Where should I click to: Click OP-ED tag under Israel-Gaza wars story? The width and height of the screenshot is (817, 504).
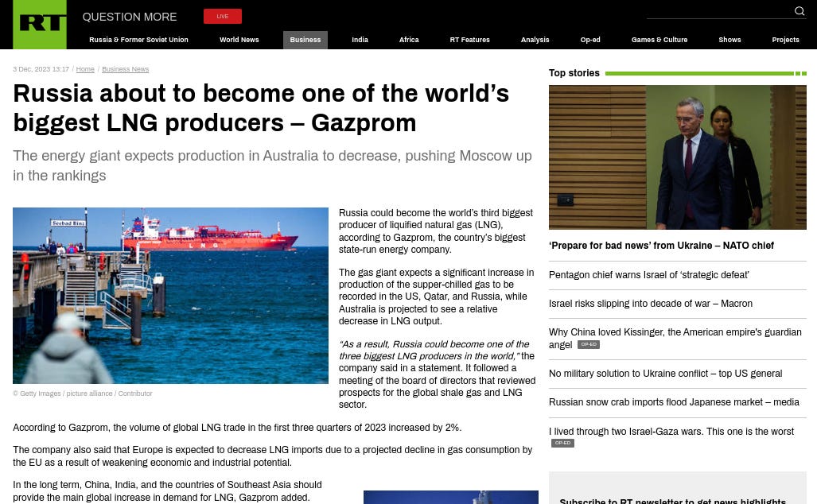click(x=562, y=443)
